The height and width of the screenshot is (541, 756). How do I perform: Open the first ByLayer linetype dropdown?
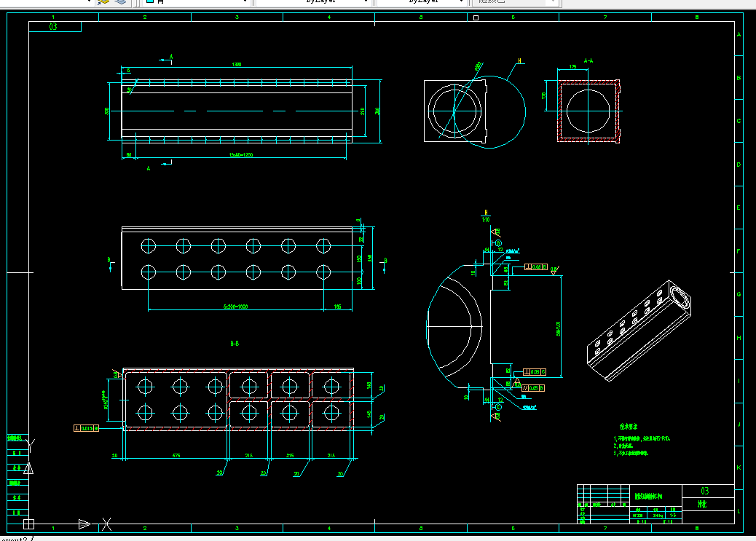coord(313,2)
